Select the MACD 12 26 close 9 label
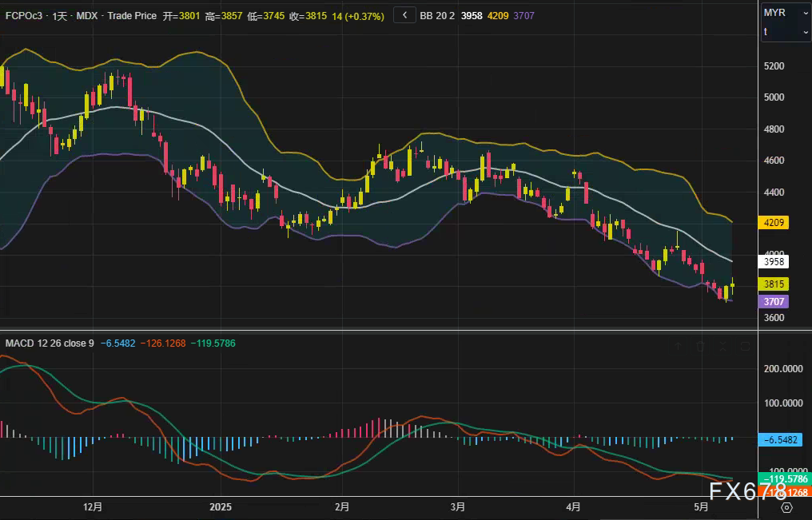 pos(50,343)
